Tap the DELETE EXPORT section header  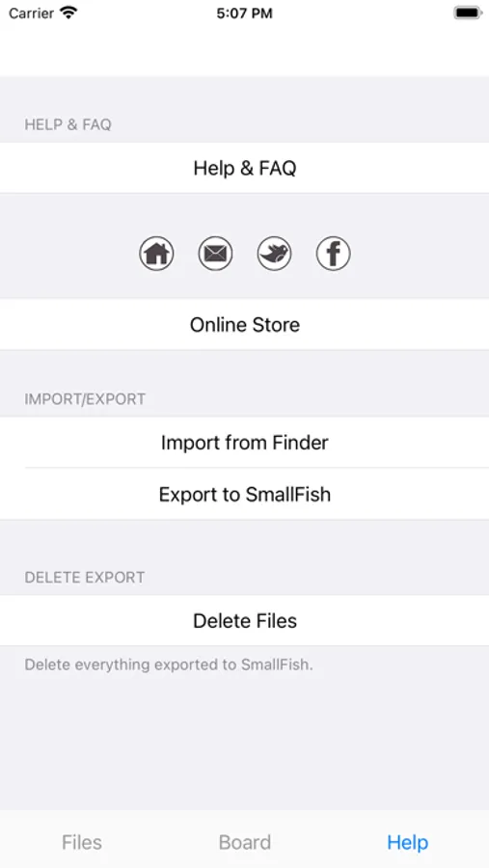point(84,578)
